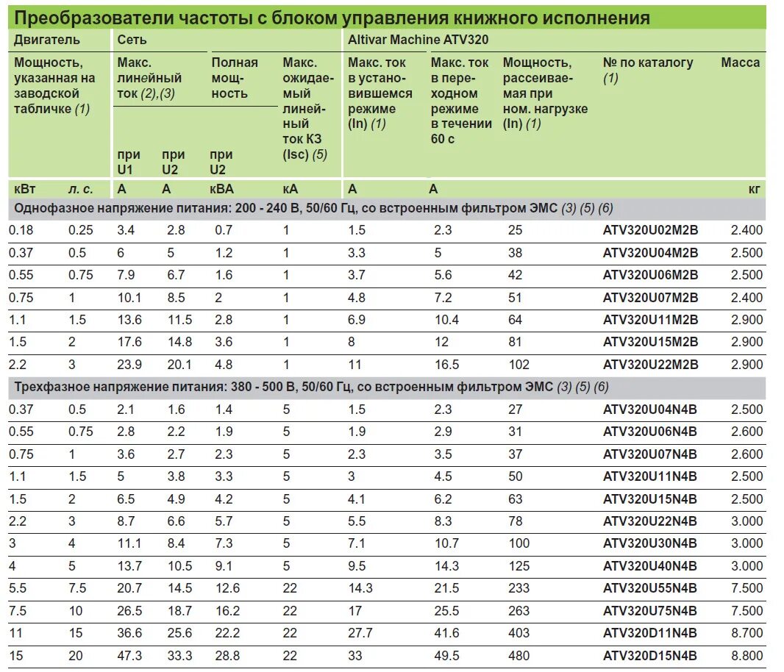Select the 'кВА' unit label
Viewport: 784px width, 672px height.
coord(222,189)
